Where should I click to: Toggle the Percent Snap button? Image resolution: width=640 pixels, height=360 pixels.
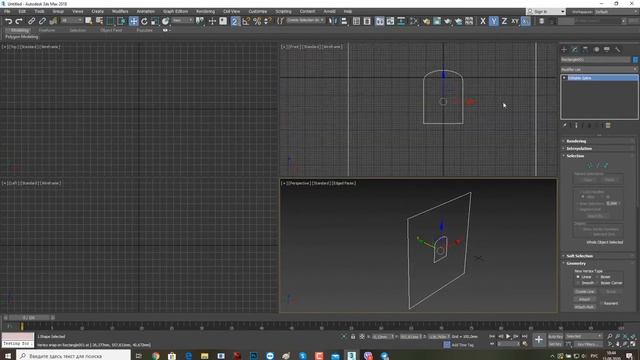coord(257,21)
